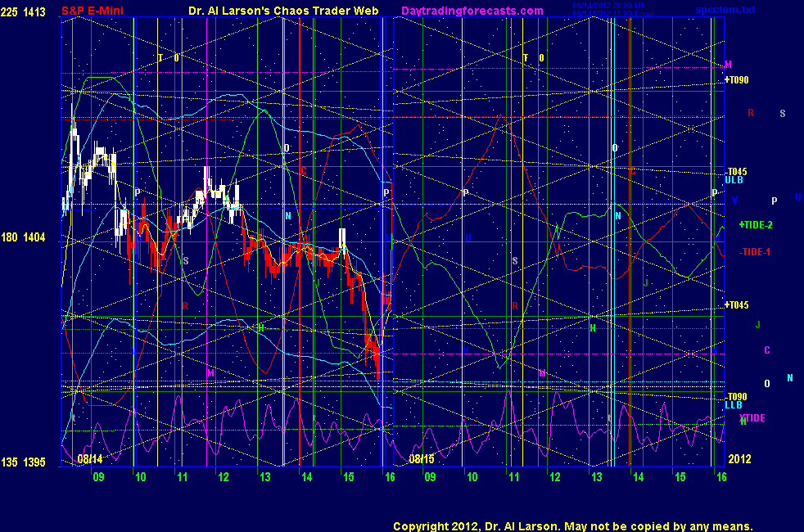Click the 180 1404 price label
Viewport: 804px width, 532px height.
coord(23,237)
